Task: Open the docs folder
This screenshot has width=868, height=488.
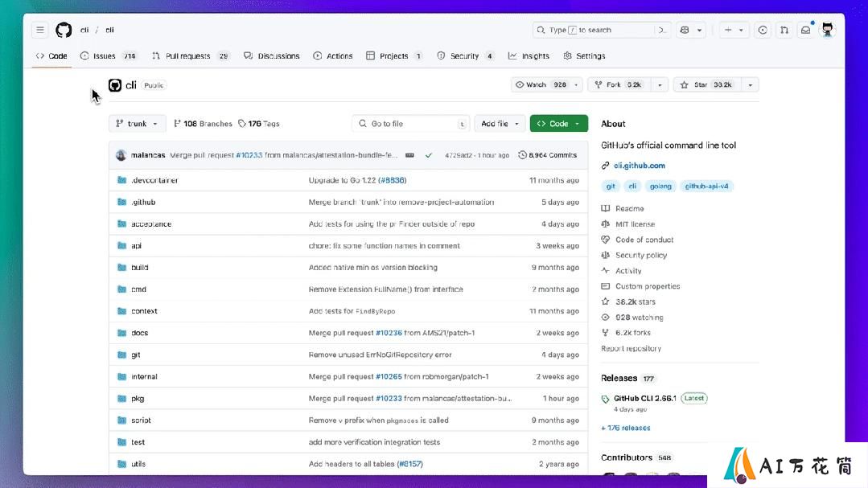Action: pyautogui.click(x=139, y=333)
